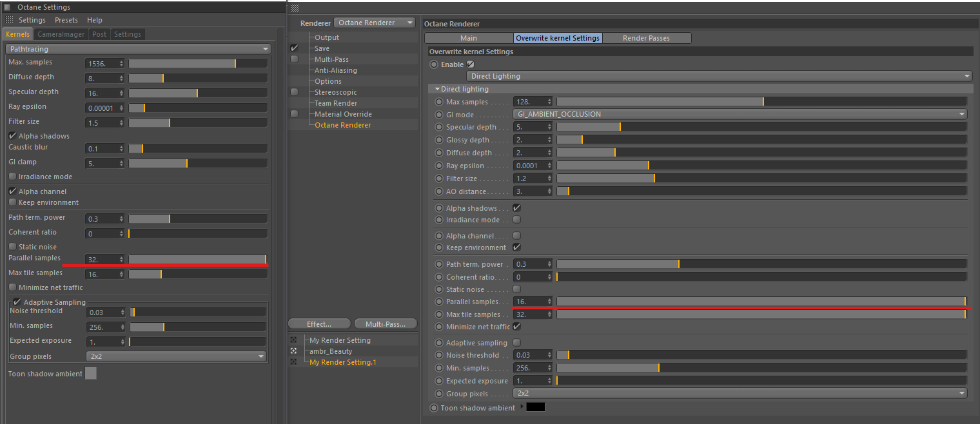
Task: Toggle the Save checkbox in render settings list
Action: click(x=294, y=48)
